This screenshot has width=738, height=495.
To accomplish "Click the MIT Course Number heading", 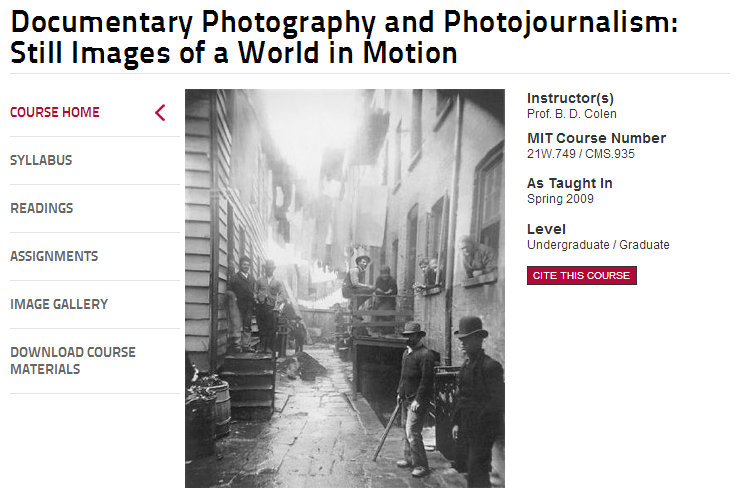I will 596,138.
